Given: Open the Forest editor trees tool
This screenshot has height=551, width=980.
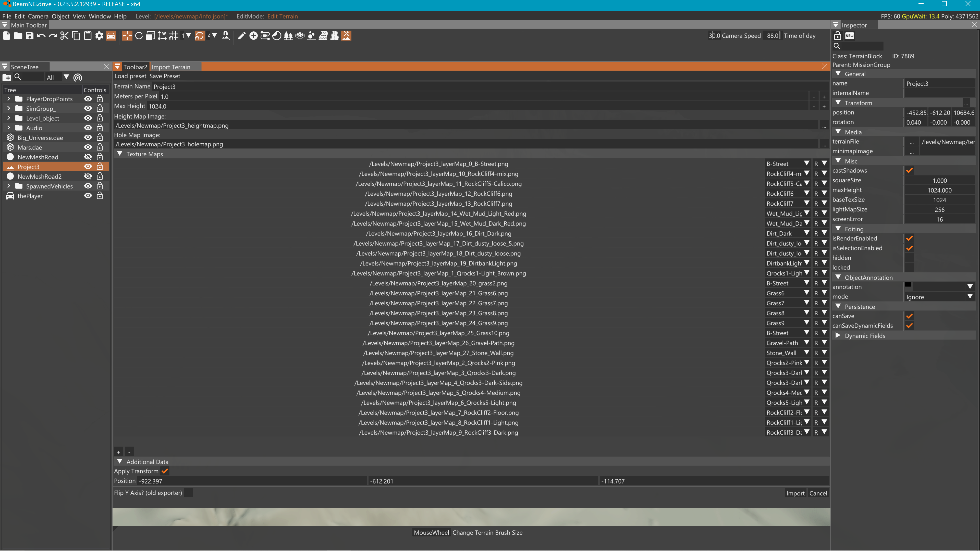Looking at the screenshot, I should point(288,36).
